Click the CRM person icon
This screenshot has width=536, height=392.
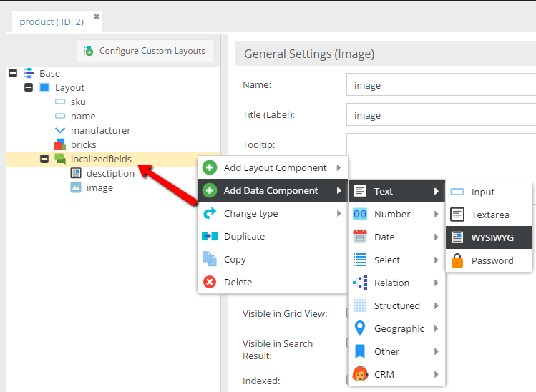(360, 374)
